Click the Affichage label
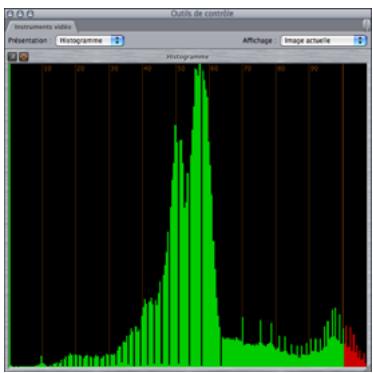This screenshot has height=373, width=373. [257, 40]
